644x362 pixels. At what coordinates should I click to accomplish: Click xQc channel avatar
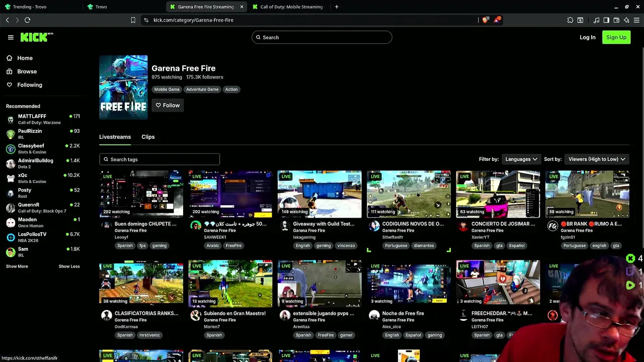pyautogui.click(x=11, y=178)
